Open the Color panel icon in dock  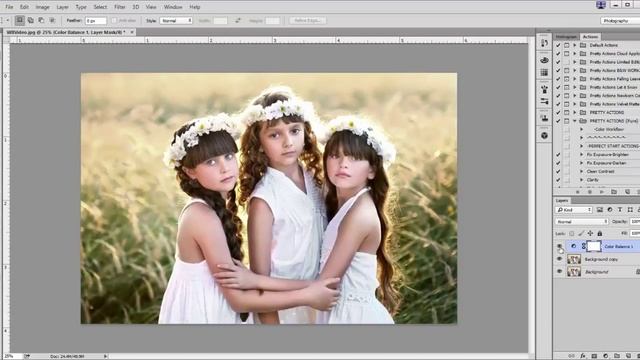click(544, 60)
